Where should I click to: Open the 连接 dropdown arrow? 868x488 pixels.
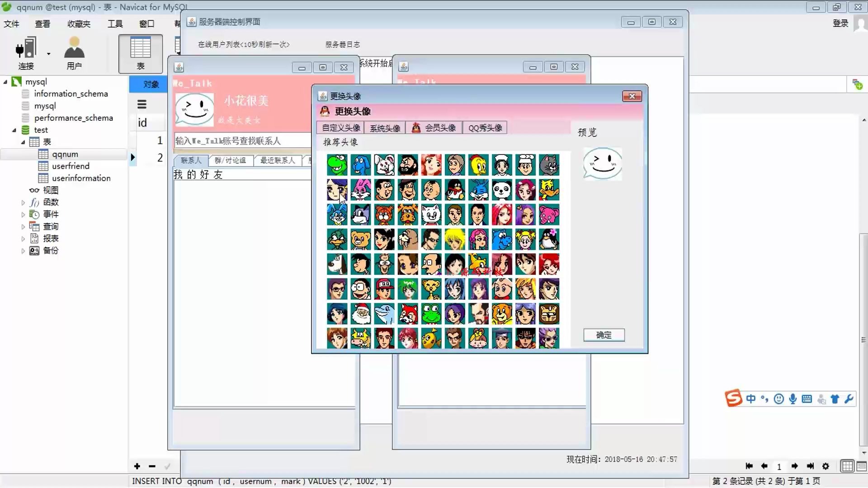[x=48, y=54]
